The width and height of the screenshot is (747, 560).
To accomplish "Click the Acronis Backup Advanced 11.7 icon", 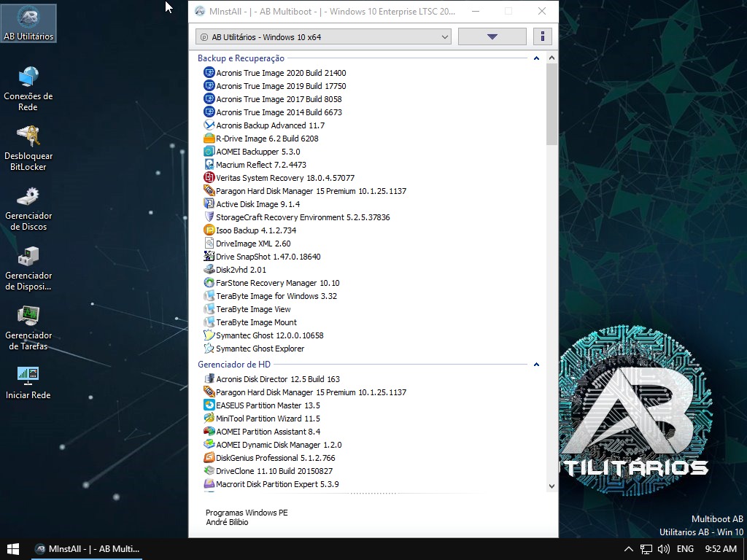I will point(209,125).
